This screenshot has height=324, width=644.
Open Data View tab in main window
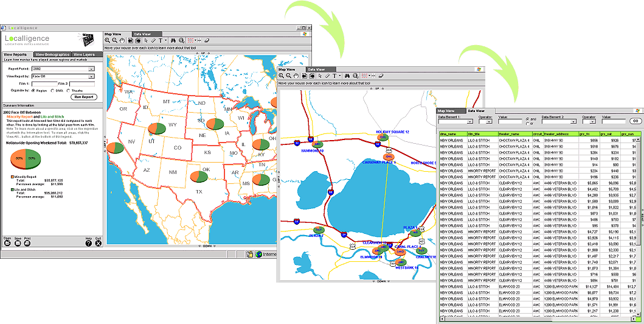tap(147, 34)
